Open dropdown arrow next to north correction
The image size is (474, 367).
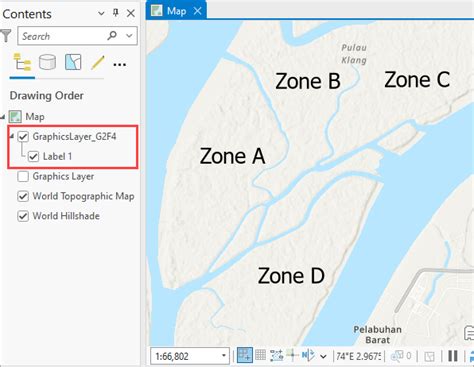tap(323, 356)
